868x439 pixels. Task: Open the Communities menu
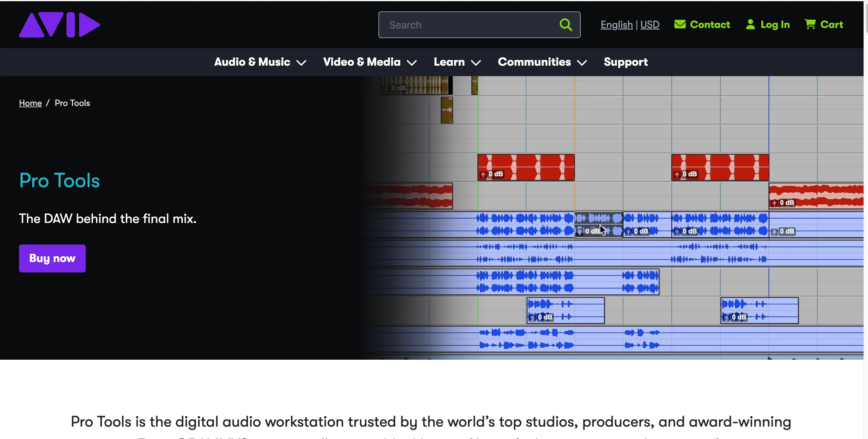[543, 62]
